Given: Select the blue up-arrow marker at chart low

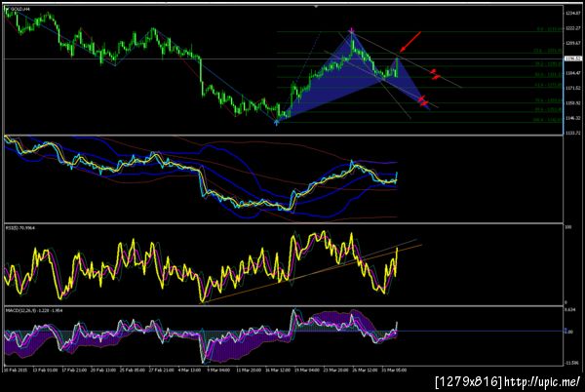Looking at the screenshot, I should tap(276, 122).
